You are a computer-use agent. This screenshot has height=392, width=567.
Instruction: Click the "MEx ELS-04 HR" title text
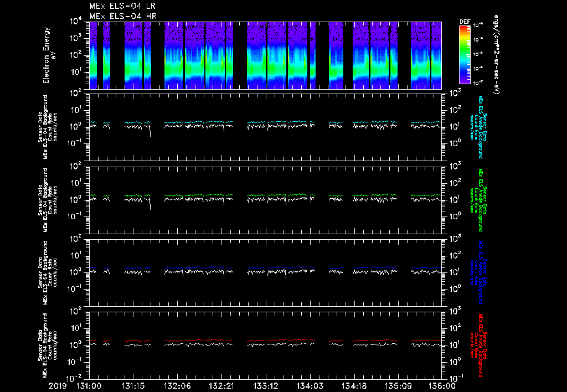123,16
